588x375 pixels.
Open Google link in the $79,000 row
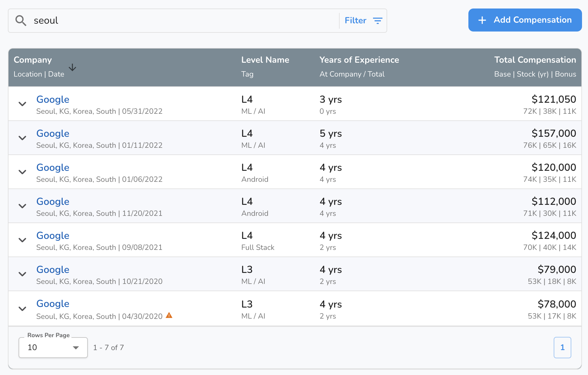tap(53, 270)
